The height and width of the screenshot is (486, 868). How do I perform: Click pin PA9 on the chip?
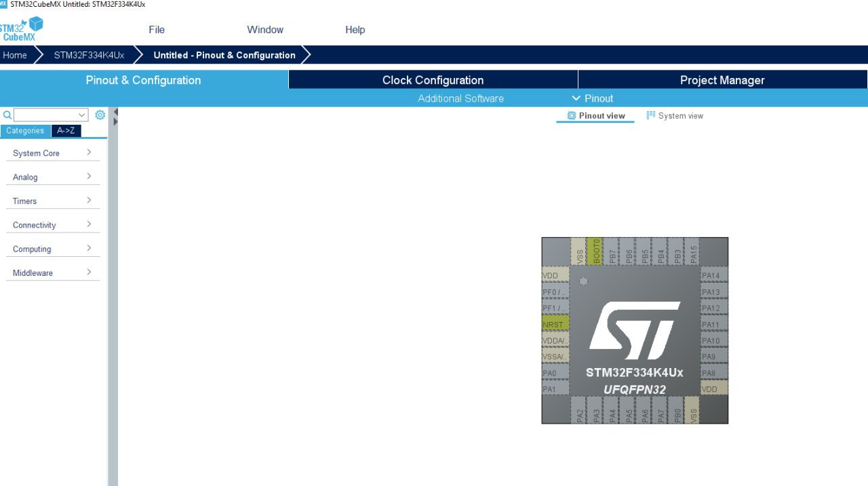coord(714,357)
